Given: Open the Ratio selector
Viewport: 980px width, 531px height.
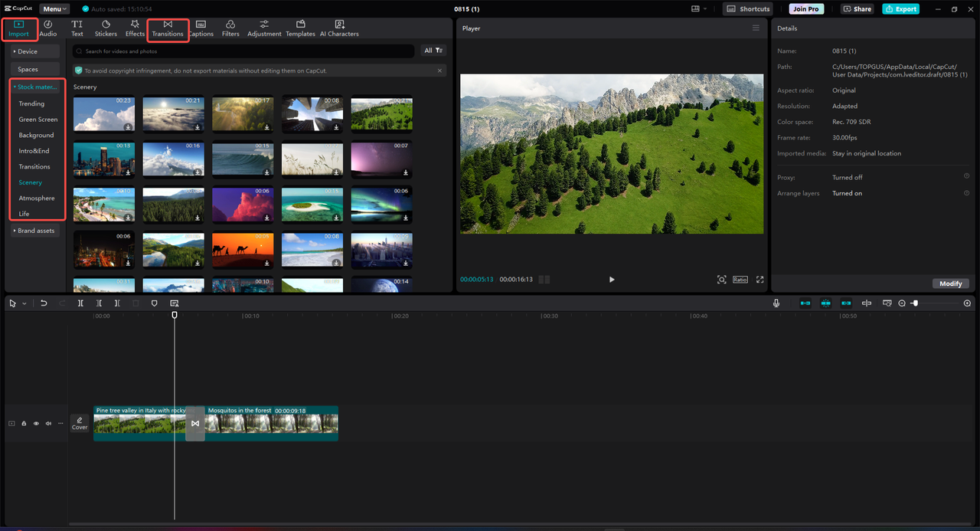Looking at the screenshot, I should click(x=740, y=280).
